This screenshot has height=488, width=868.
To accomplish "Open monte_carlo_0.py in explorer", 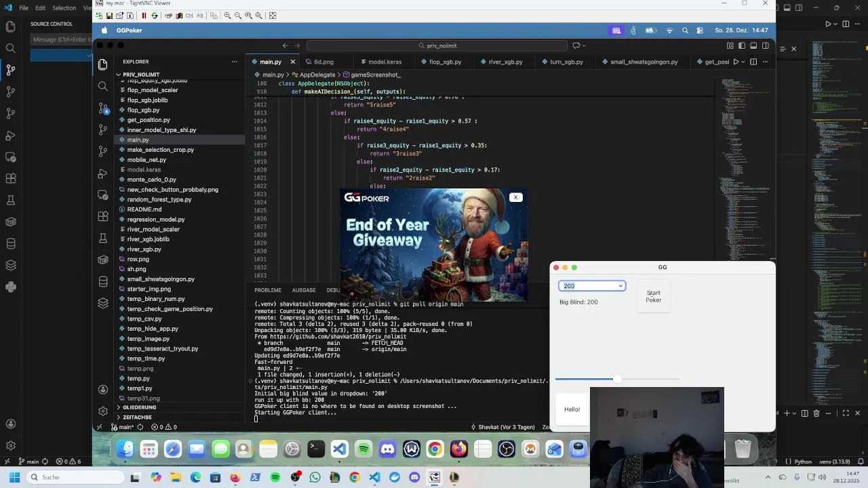I will pos(152,180).
